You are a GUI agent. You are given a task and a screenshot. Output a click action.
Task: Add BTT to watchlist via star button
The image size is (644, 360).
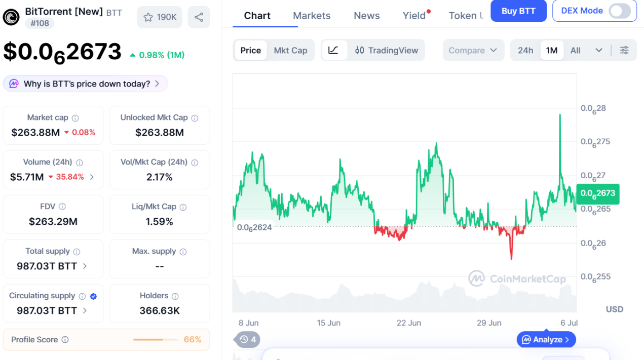point(160,17)
